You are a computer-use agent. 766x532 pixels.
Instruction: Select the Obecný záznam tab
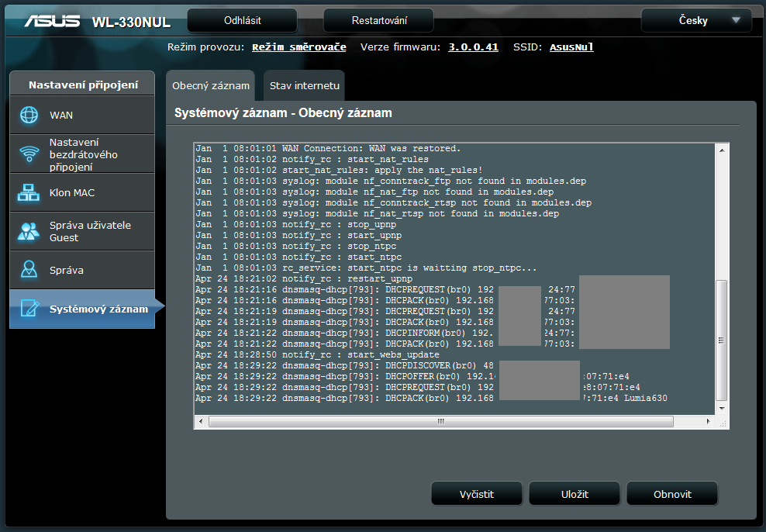coord(211,86)
